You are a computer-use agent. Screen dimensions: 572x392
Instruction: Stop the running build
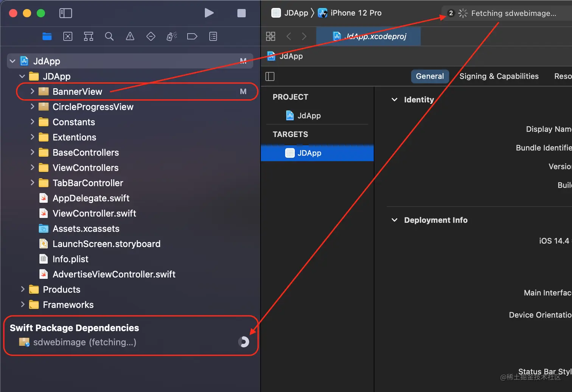(241, 13)
